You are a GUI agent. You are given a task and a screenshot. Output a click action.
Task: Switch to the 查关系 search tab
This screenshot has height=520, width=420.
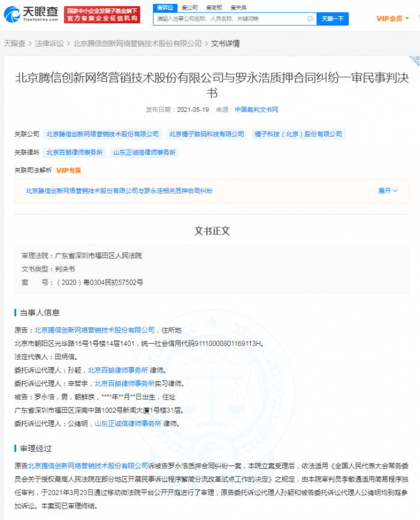pyautogui.click(x=239, y=8)
